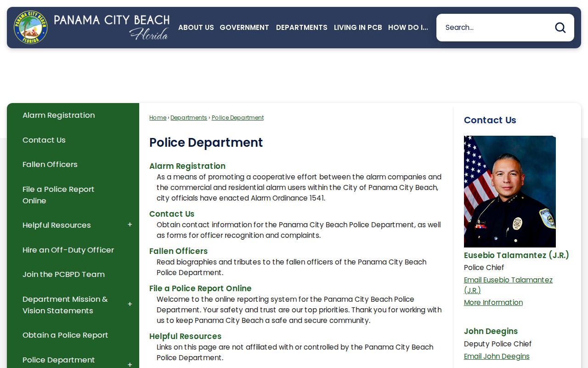Open the How Do I menu
Image resolution: width=588 pixels, height=368 pixels.
(408, 28)
